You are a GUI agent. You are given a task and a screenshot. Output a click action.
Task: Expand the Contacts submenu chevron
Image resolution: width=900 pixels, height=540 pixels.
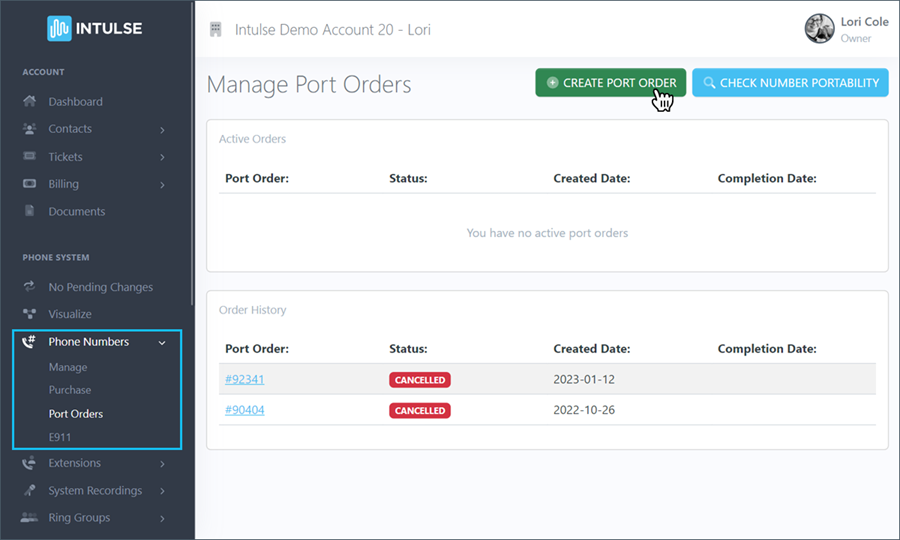(162, 130)
